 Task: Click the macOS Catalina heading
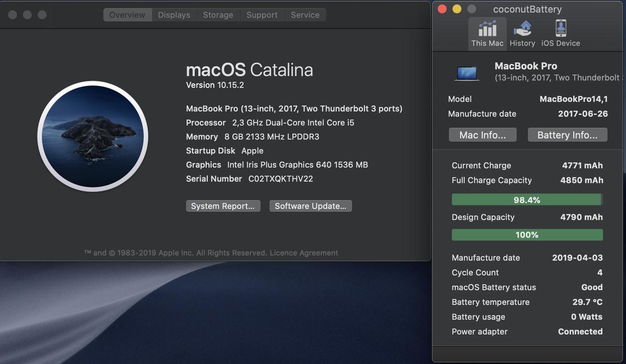[249, 70]
